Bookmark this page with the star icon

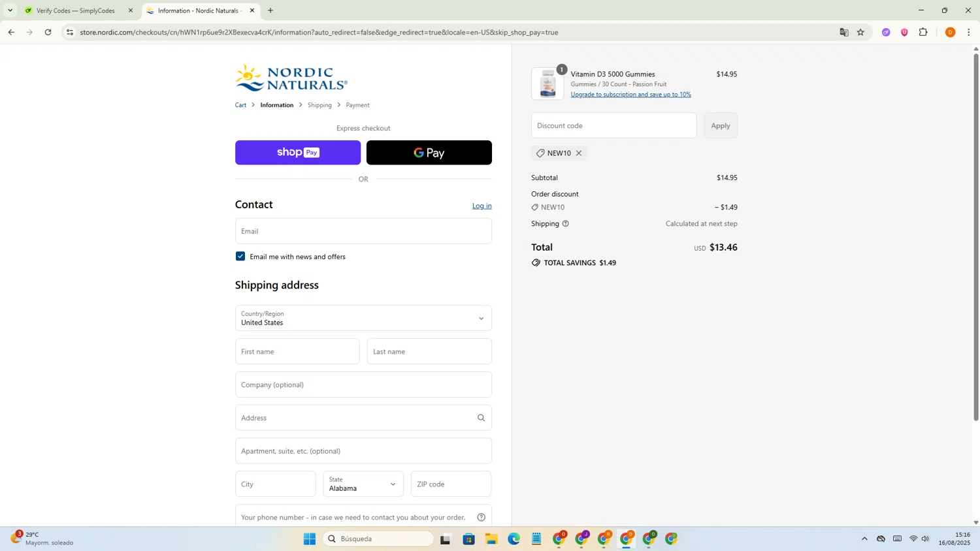coord(860,32)
